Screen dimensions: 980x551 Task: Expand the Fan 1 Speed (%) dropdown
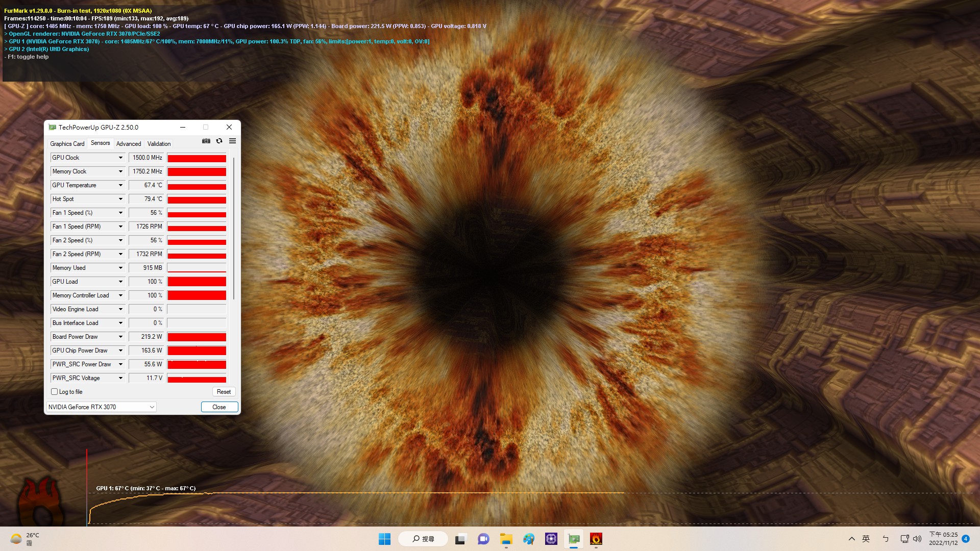pyautogui.click(x=120, y=213)
